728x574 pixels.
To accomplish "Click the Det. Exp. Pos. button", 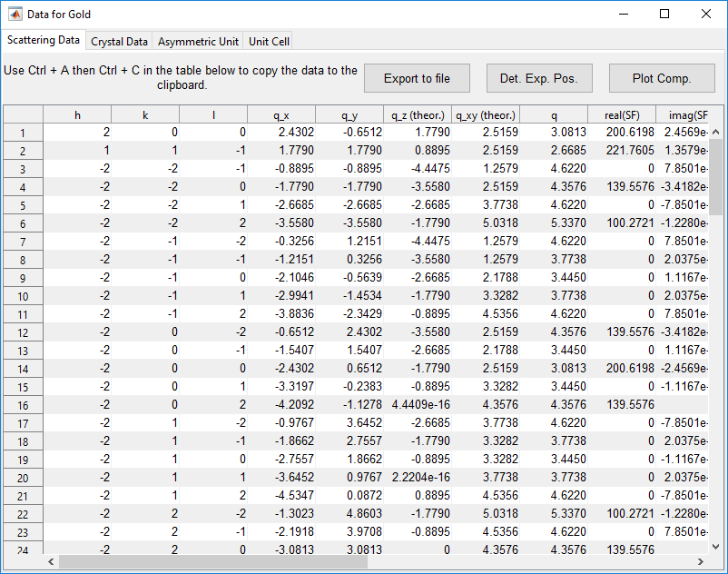I will pos(538,78).
